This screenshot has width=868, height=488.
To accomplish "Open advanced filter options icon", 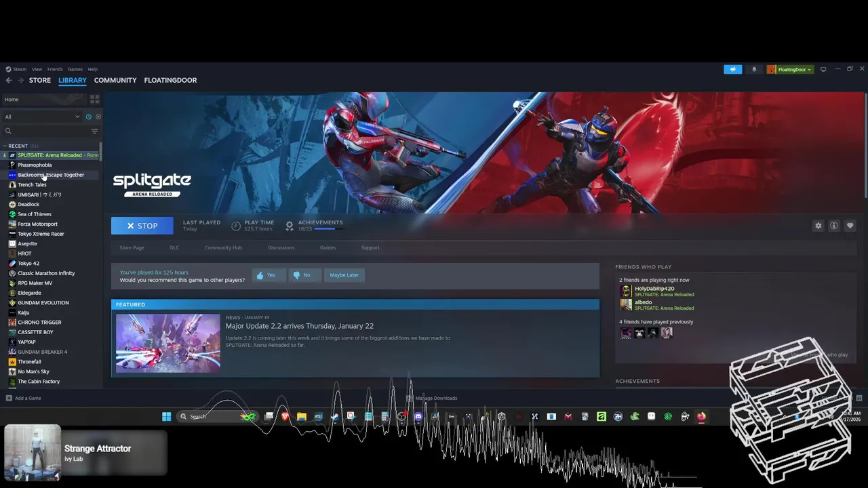I will (94, 131).
